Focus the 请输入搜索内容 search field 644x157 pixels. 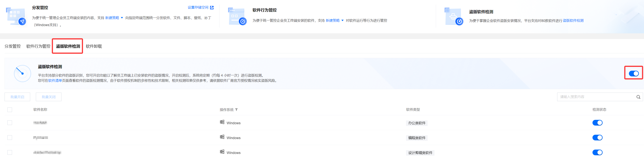coord(595,97)
